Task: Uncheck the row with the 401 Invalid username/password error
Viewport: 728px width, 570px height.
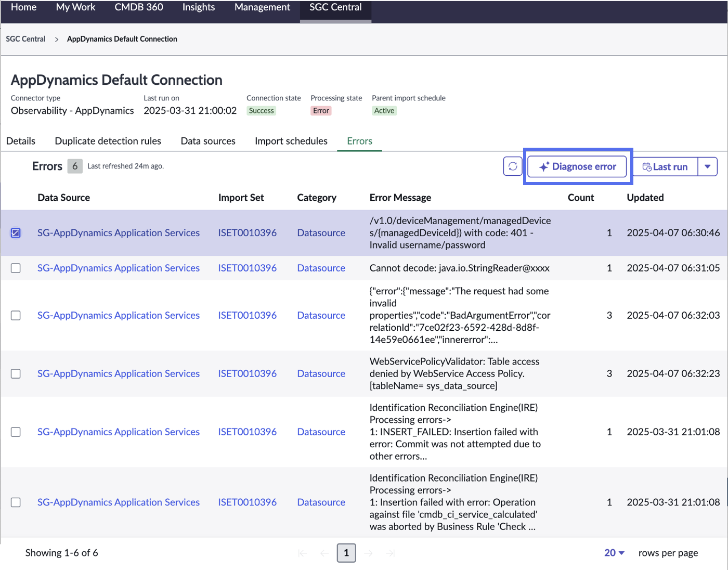Action: pyautogui.click(x=16, y=233)
